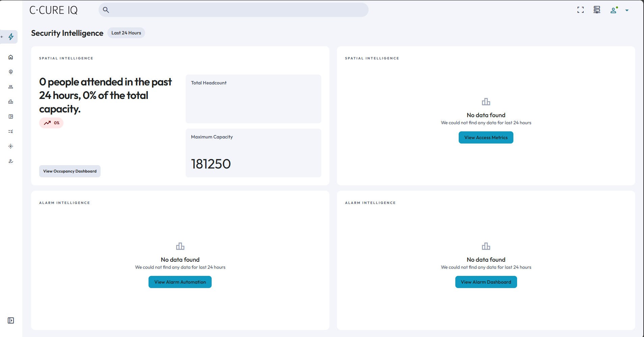The image size is (644, 337).
Task: Select the starburst sidebar icon
Action: click(11, 146)
